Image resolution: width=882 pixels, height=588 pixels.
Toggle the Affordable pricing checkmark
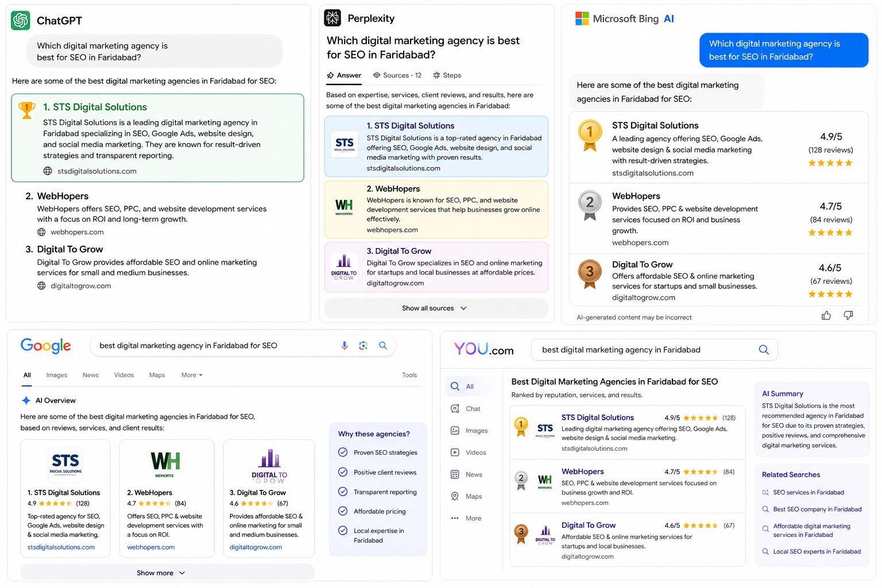coord(343,511)
